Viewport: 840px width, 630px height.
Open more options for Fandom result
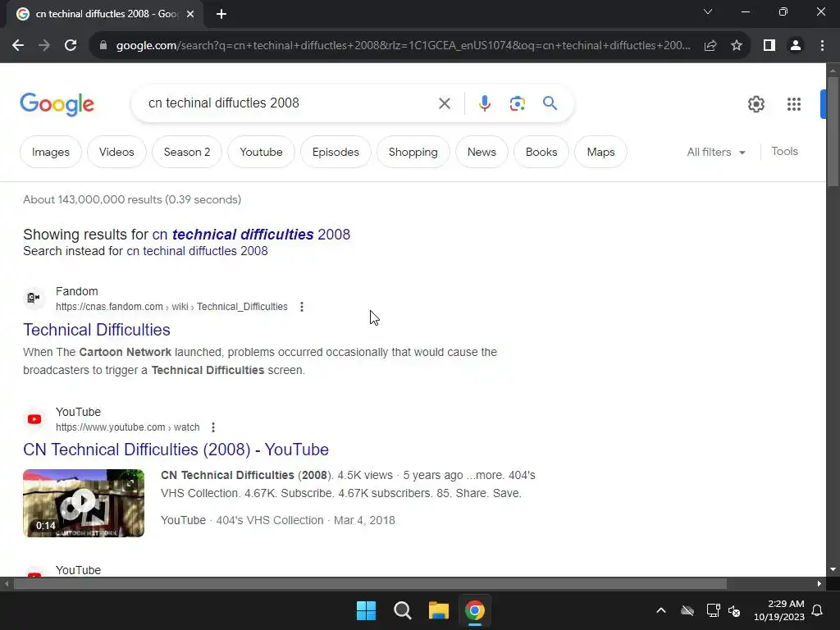pyautogui.click(x=302, y=307)
